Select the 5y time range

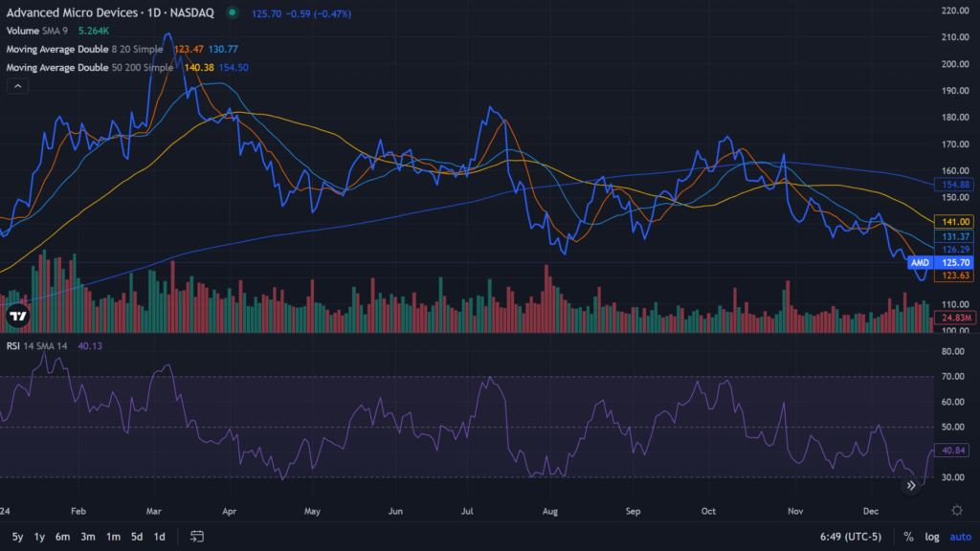click(x=17, y=537)
